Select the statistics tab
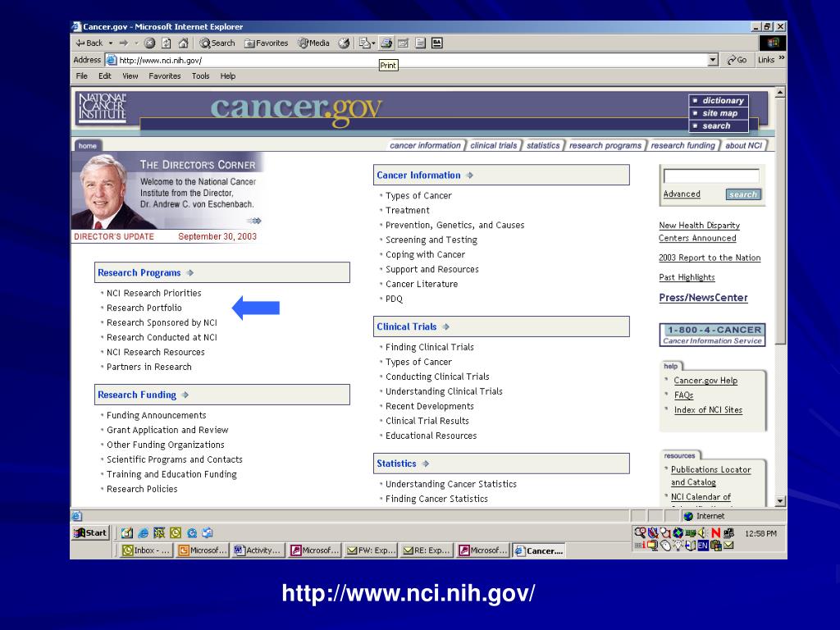The image size is (840, 630). click(543, 145)
